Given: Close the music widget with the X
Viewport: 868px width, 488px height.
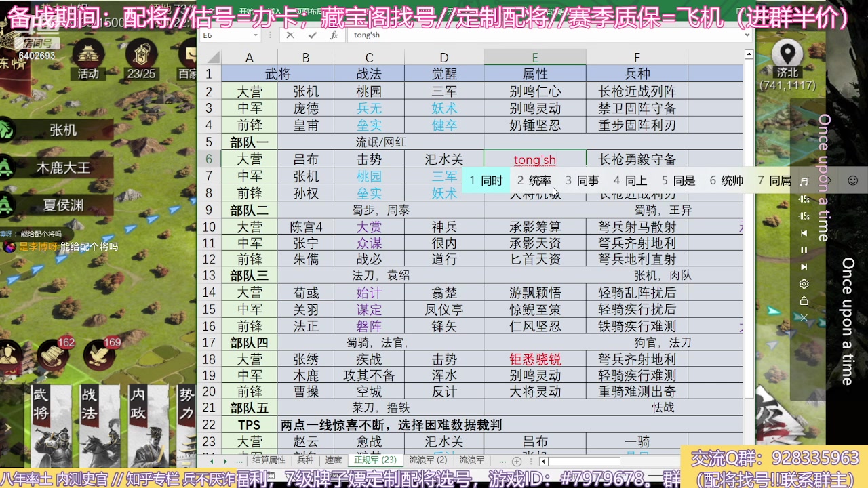Looking at the screenshot, I should (804, 317).
